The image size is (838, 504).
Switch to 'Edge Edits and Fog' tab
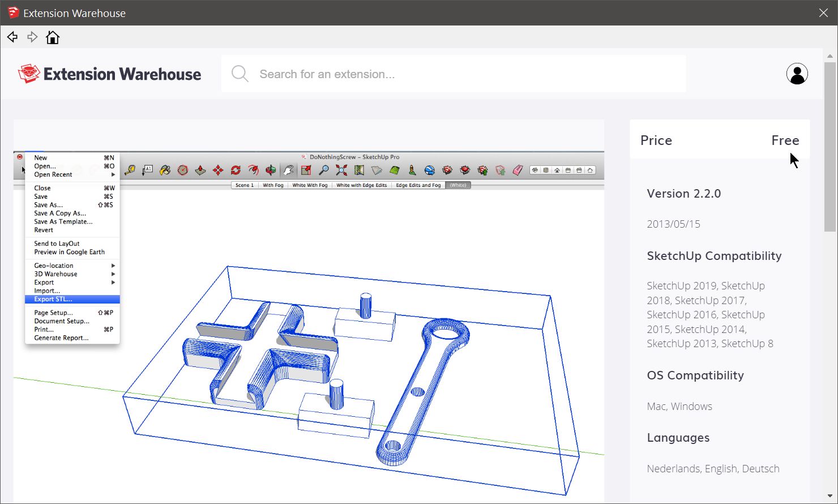(418, 185)
